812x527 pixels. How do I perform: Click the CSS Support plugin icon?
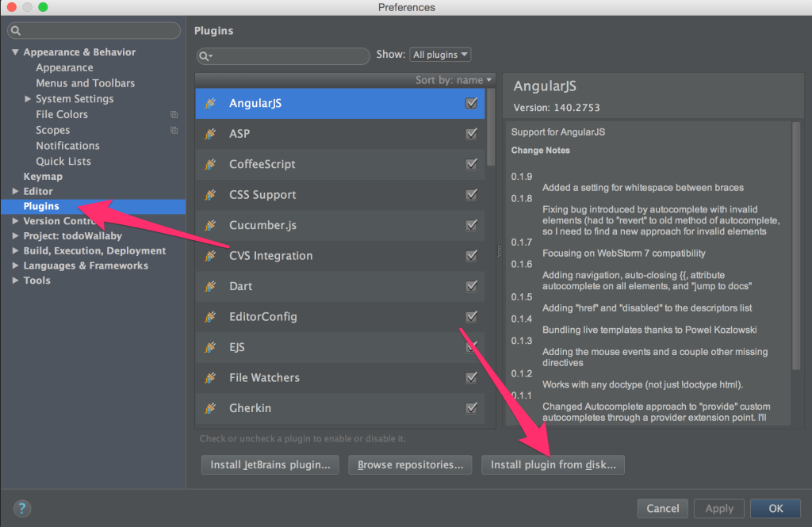click(210, 195)
